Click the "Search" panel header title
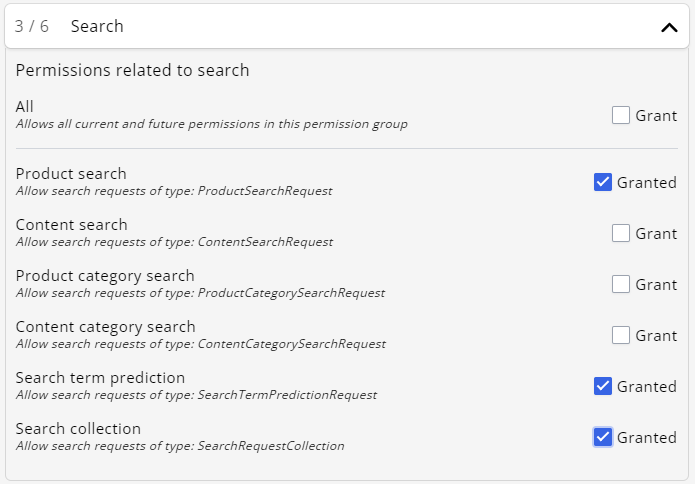Image resolution: width=695 pixels, height=484 pixels. point(97,27)
